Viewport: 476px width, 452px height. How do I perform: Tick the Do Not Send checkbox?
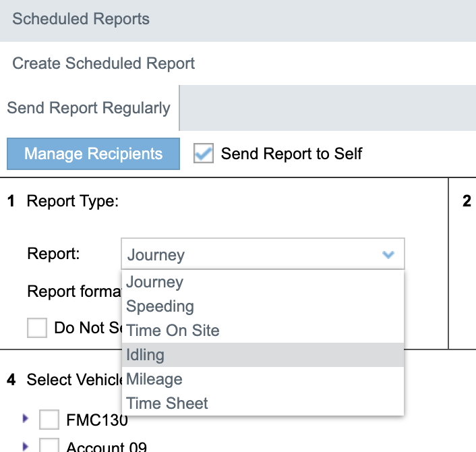(37, 328)
